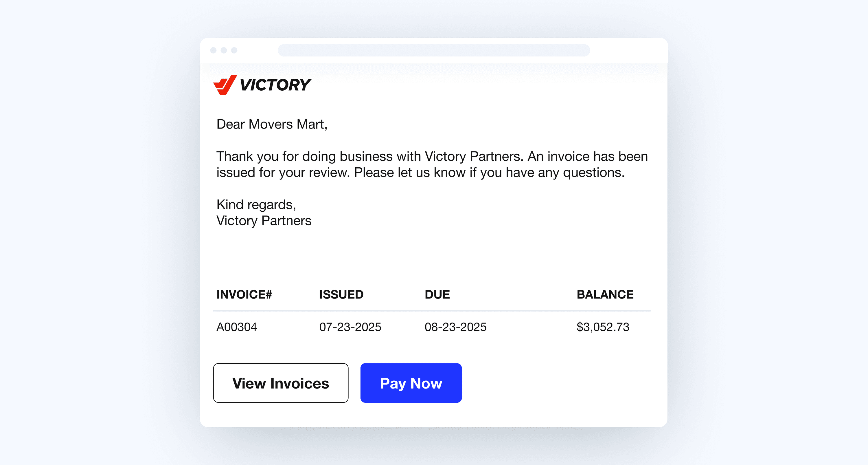
Task: Select invoice number A00304
Action: (237, 327)
